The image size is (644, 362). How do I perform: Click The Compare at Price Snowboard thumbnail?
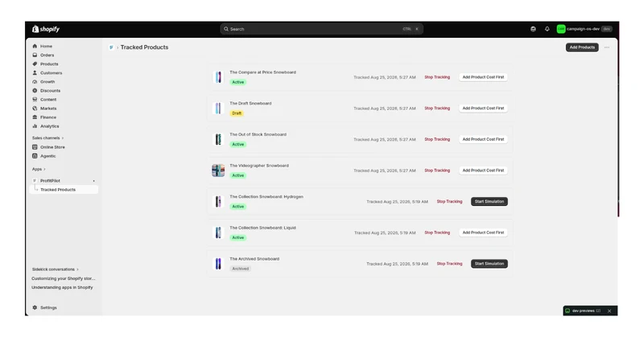coord(218,77)
